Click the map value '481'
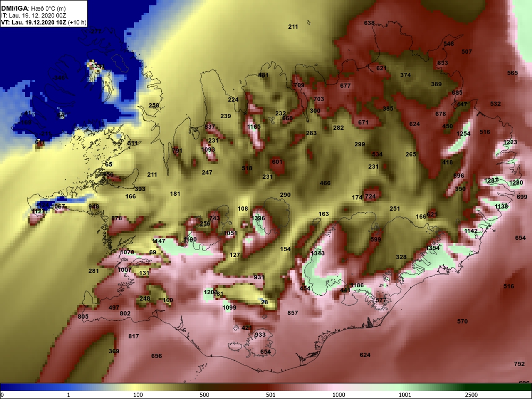This screenshot has height=399, width=532. 263,76
